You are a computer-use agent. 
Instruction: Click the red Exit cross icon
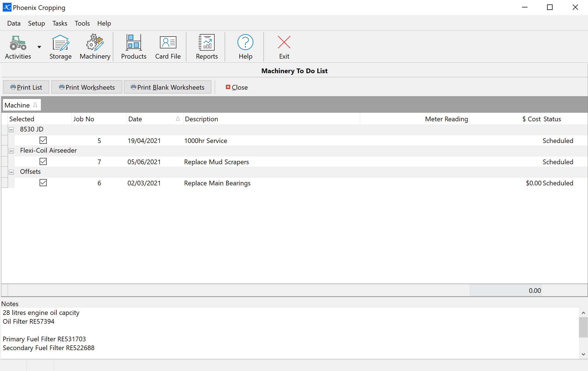tap(284, 47)
